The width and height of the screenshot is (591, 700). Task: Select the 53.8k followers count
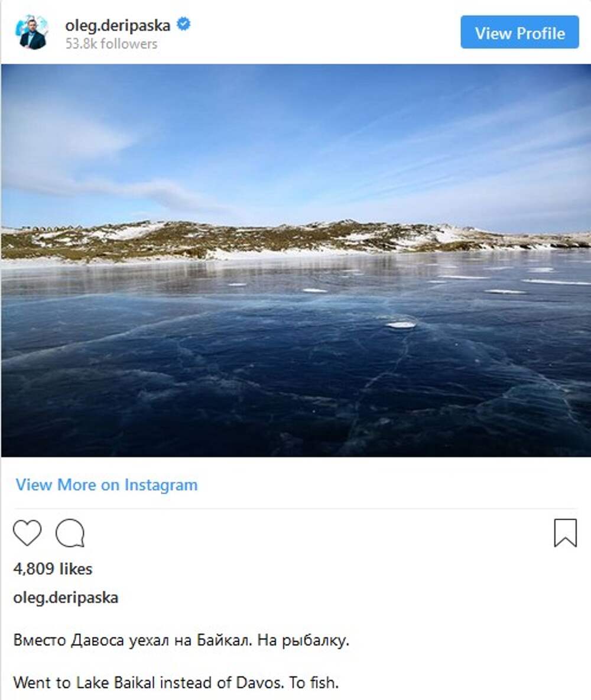[111, 44]
